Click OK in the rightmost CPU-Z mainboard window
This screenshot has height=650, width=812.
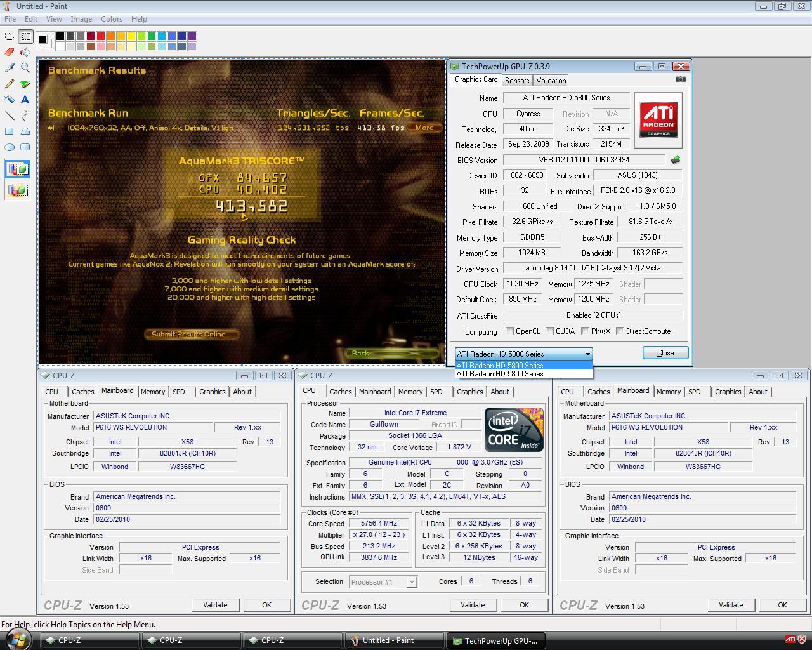point(782,605)
